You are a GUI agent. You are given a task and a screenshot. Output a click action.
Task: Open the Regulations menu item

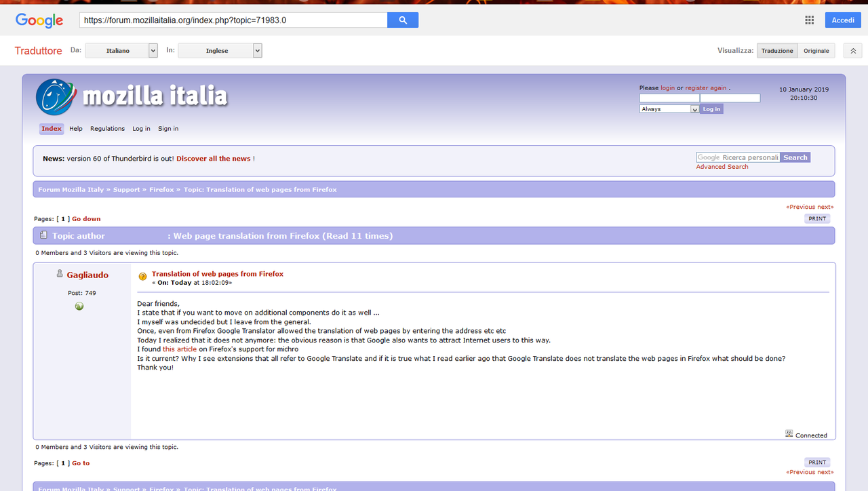click(x=108, y=129)
